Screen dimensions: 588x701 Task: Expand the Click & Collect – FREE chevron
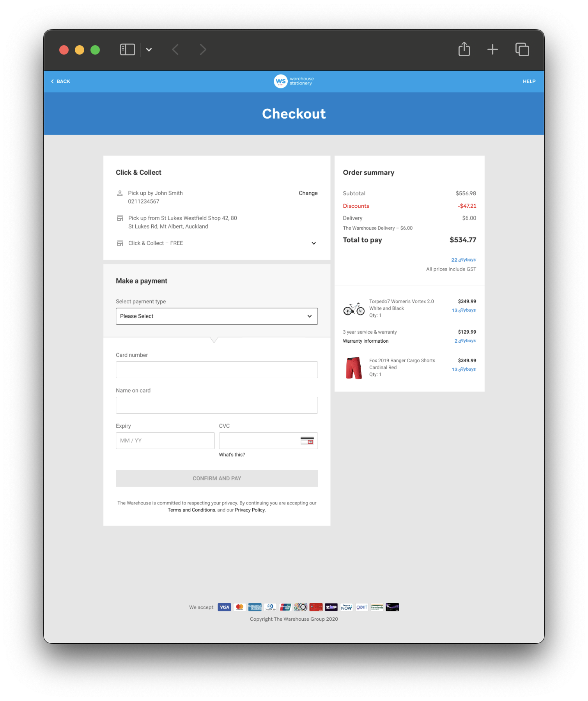tap(313, 243)
